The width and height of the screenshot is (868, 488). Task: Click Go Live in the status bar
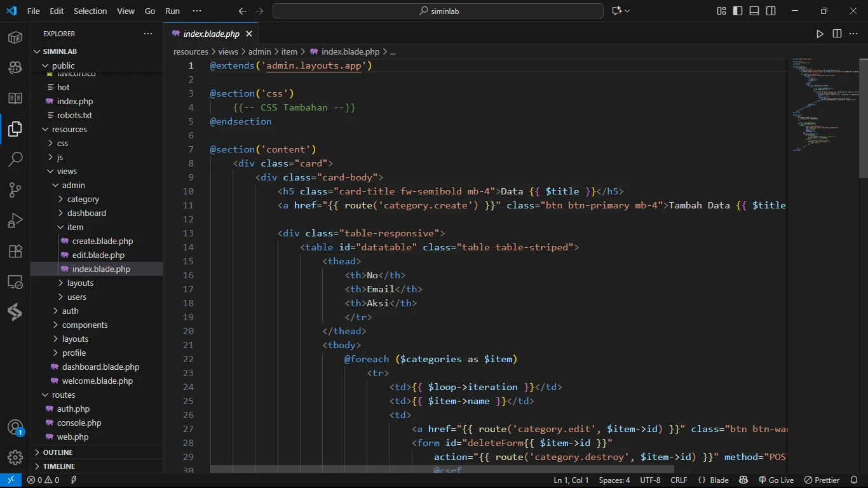point(776,480)
